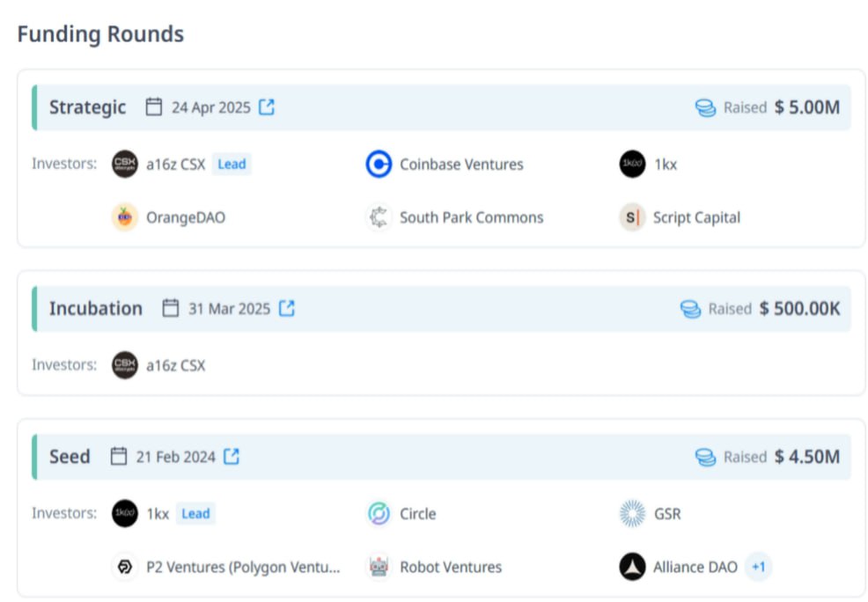Click the Funding Rounds heading
The width and height of the screenshot is (868, 602).
pyautogui.click(x=100, y=33)
